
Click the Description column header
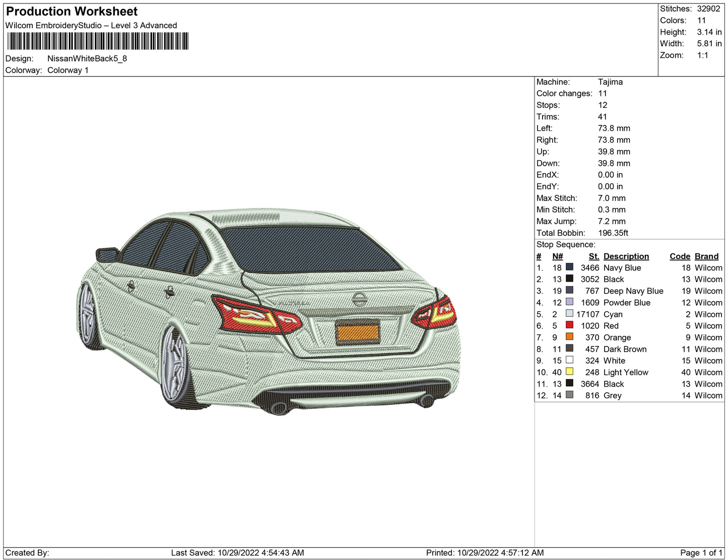coord(626,256)
